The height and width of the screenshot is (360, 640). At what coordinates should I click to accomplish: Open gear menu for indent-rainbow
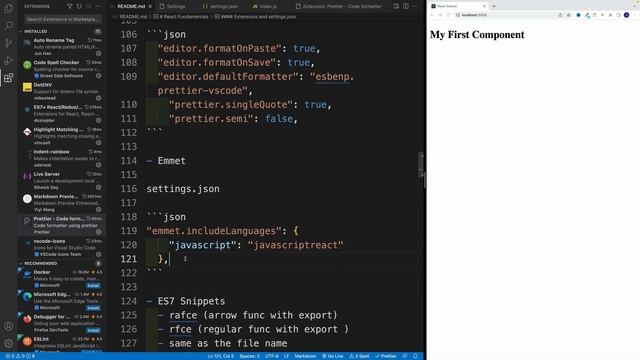[98, 165]
